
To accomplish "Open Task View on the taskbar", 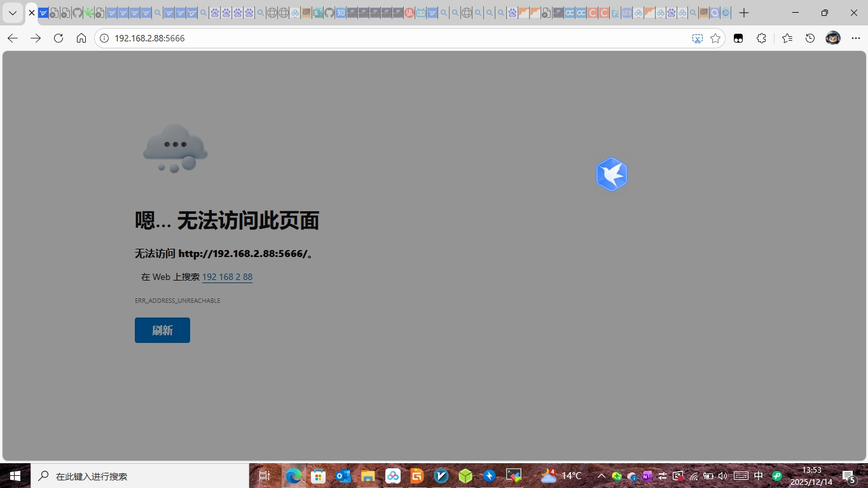I will point(265,476).
